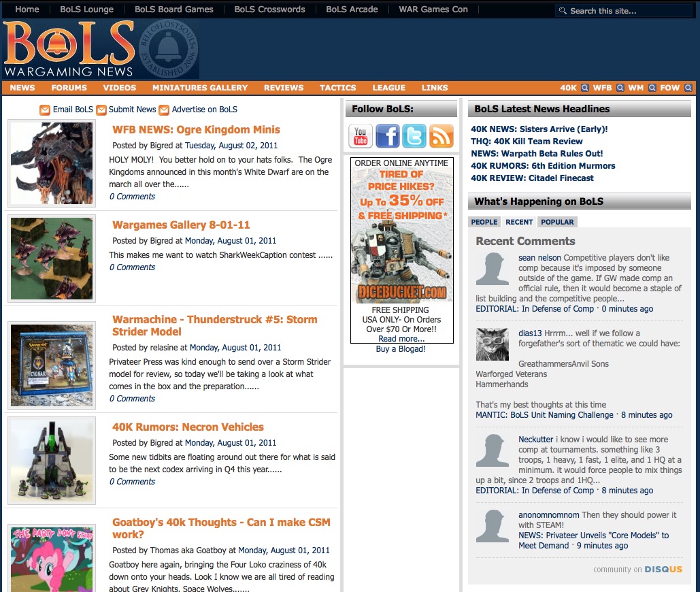Viewport: 700px width, 592px height.
Task: Click dias13's cat avatar
Action: (x=492, y=344)
